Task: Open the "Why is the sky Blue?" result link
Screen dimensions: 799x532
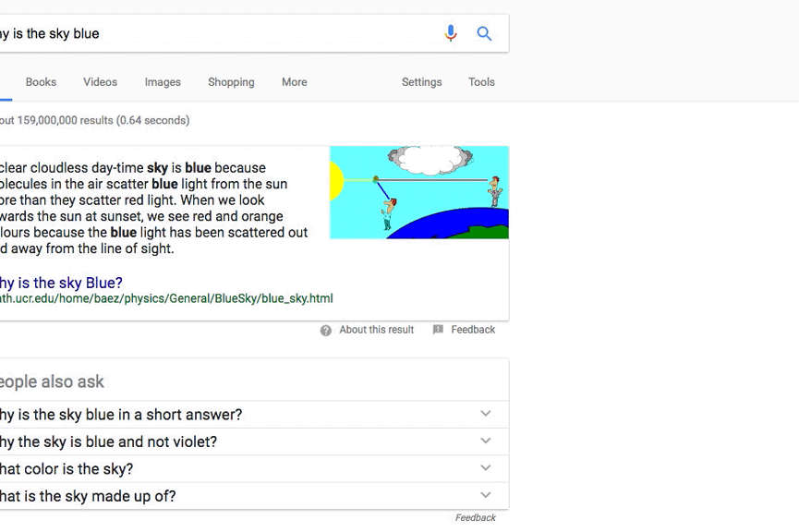Action: [61, 283]
